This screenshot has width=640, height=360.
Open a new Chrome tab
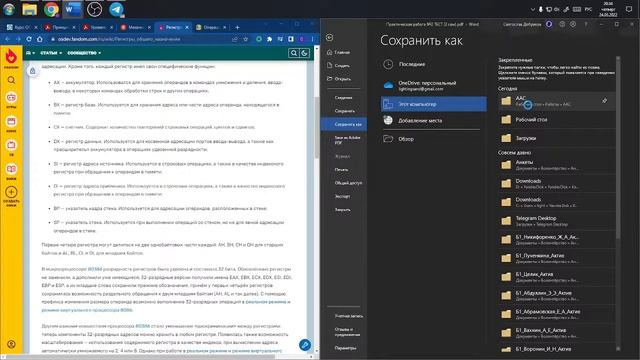click(x=237, y=27)
